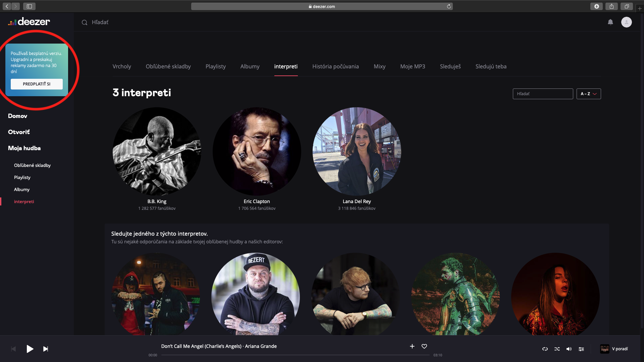Open recommended artist with red-lit portrait
Viewport: 644px width, 362px height.
555,294
